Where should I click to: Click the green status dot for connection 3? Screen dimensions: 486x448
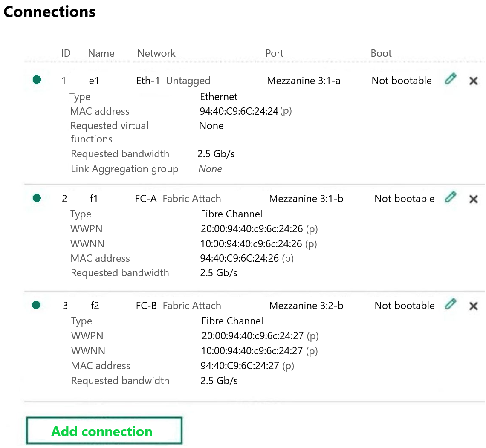tap(36, 305)
